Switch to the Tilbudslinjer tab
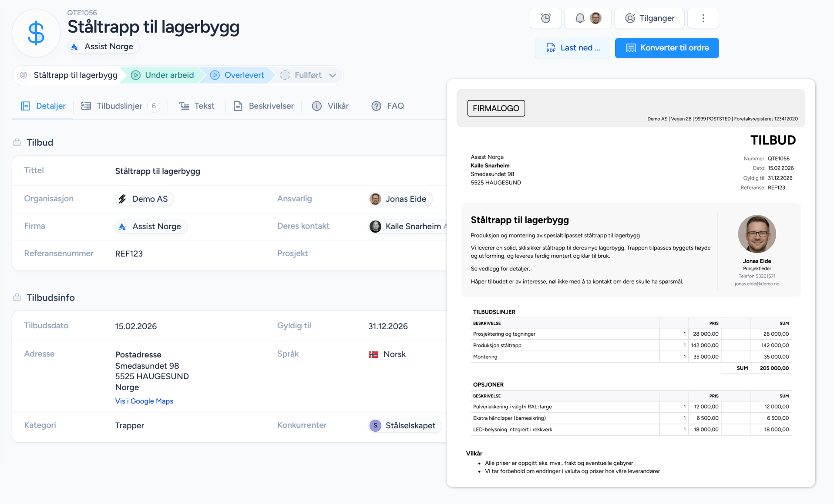 pyautogui.click(x=119, y=106)
